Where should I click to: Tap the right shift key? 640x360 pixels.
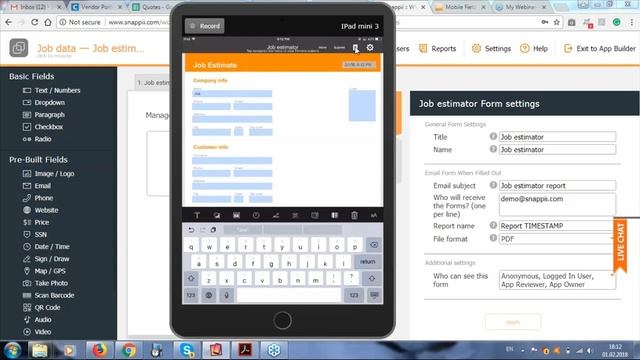[x=372, y=278]
